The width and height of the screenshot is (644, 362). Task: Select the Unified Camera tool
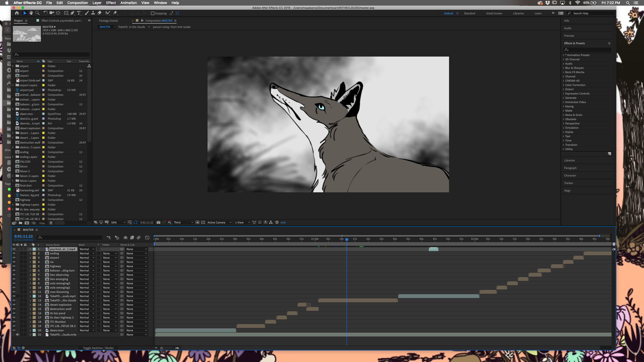pos(52,13)
